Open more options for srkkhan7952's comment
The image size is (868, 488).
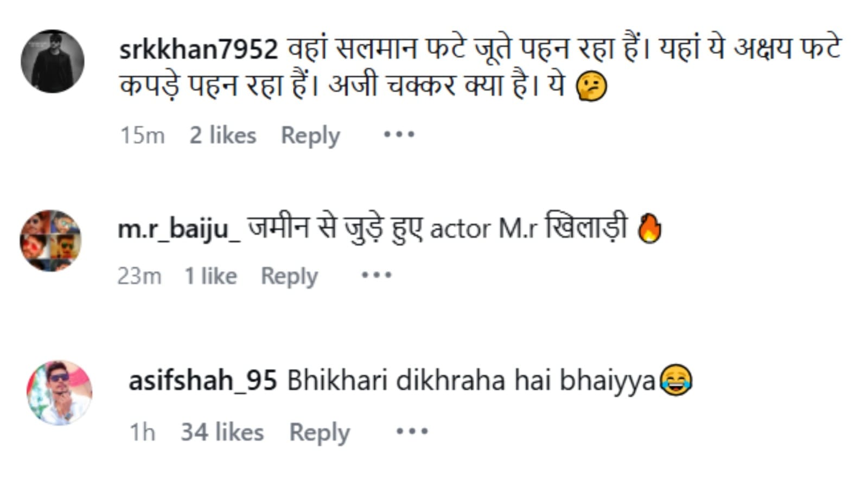click(x=399, y=134)
